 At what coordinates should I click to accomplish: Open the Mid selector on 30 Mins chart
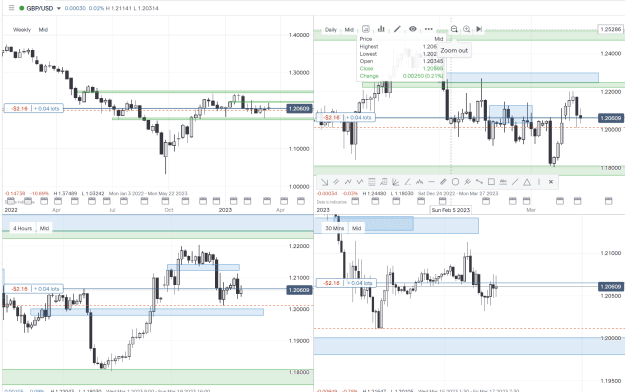(356, 228)
